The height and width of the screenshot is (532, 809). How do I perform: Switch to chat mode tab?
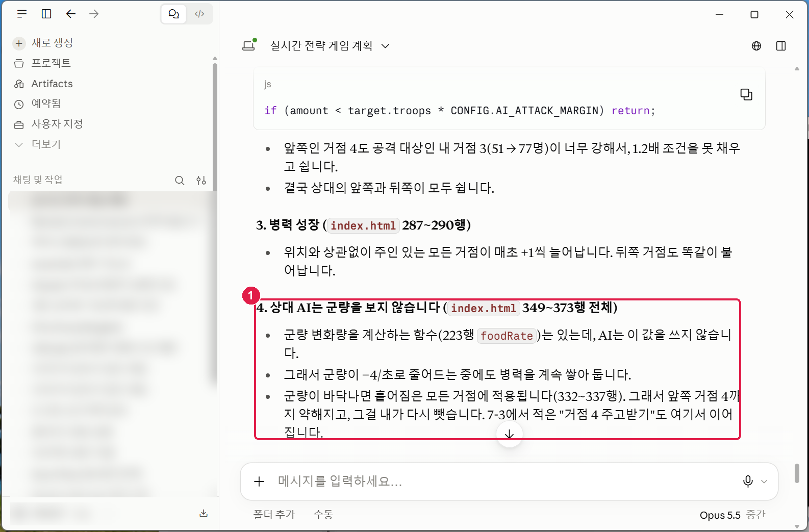pyautogui.click(x=174, y=14)
